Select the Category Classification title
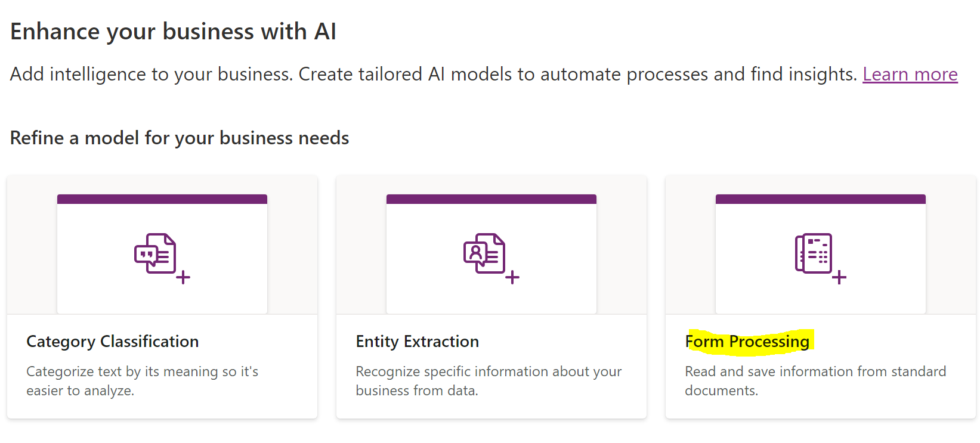The height and width of the screenshot is (443, 980). pyautogui.click(x=113, y=342)
